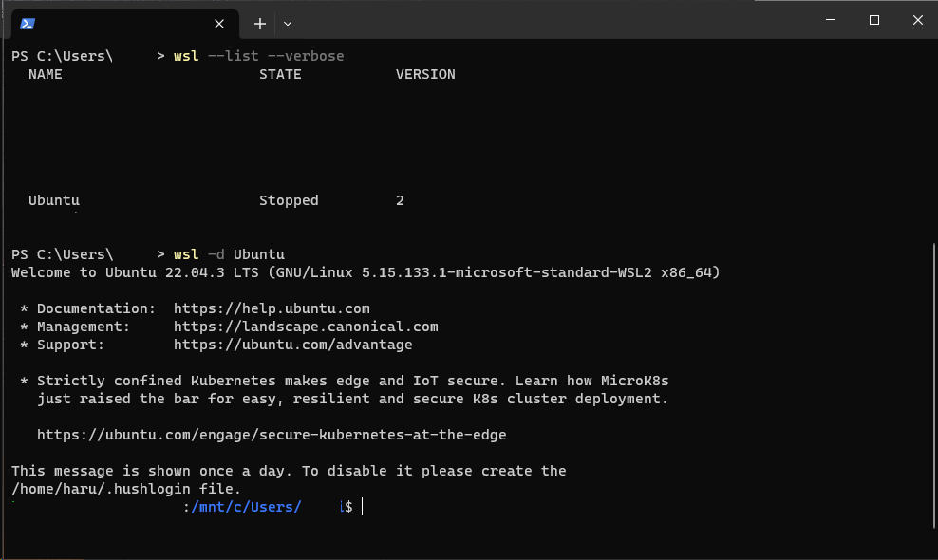This screenshot has height=560, width=938.
Task: Click the Stopped state value
Action: pos(289,200)
